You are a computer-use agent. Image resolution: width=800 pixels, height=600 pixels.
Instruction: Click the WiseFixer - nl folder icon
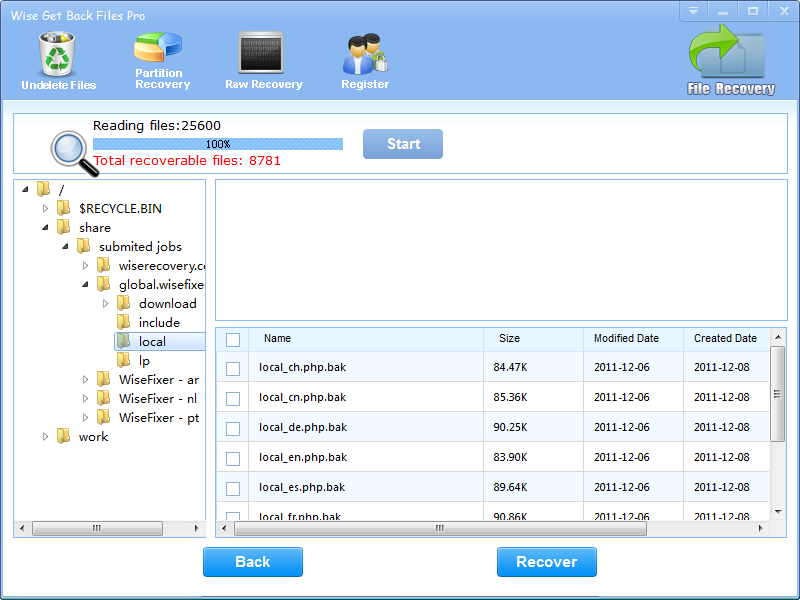(103, 398)
